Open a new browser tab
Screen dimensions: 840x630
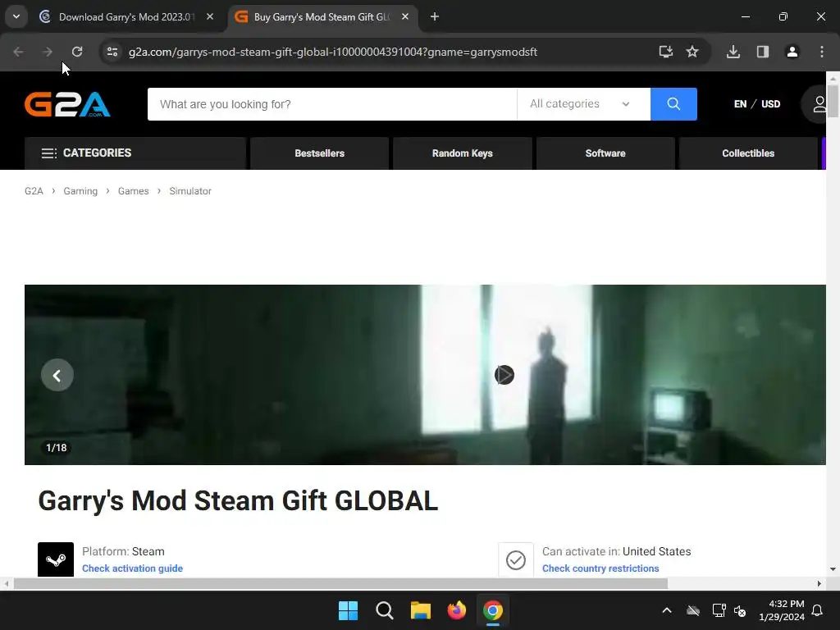pos(435,16)
